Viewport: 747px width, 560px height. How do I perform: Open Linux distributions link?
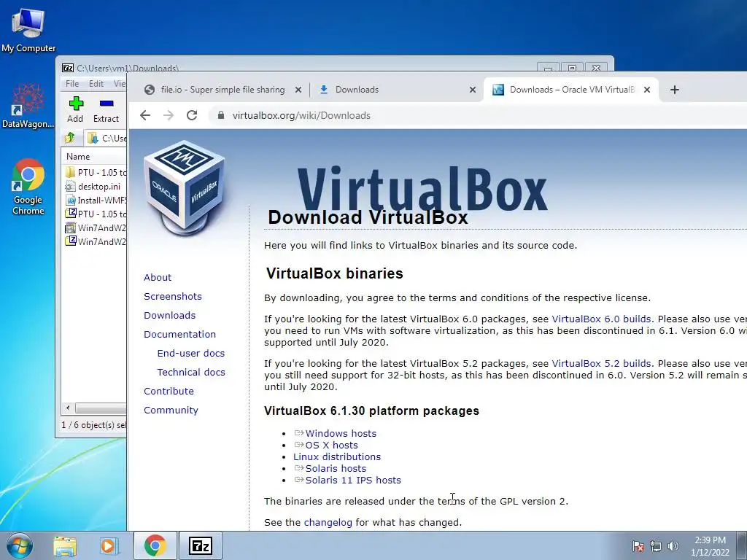click(x=337, y=456)
